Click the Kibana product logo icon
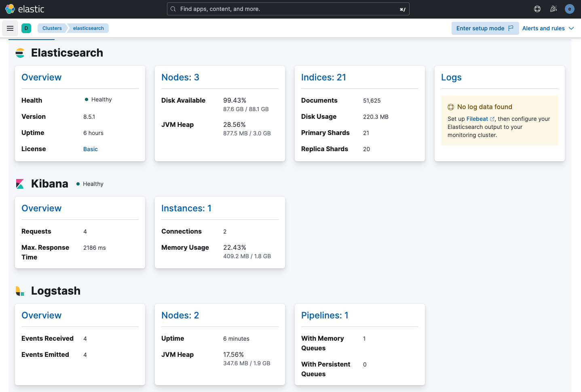Viewport: 581px width, 392px height. (20, 184)
